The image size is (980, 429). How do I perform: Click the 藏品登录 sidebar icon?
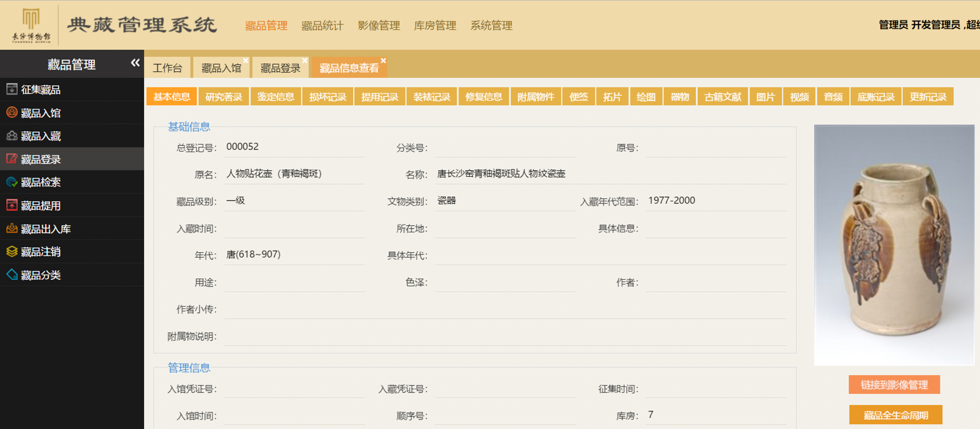point(12,159)
